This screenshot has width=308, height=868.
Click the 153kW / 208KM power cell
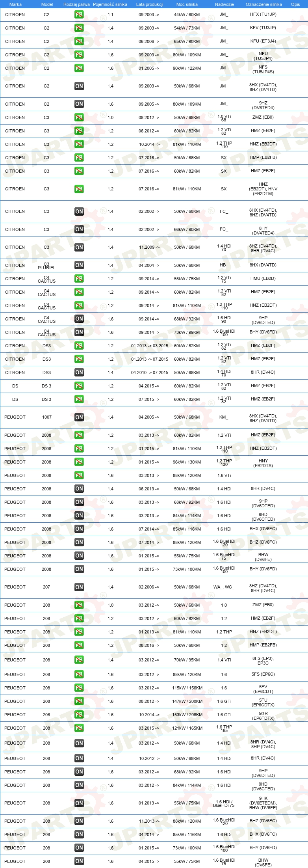tap(187, 715)
